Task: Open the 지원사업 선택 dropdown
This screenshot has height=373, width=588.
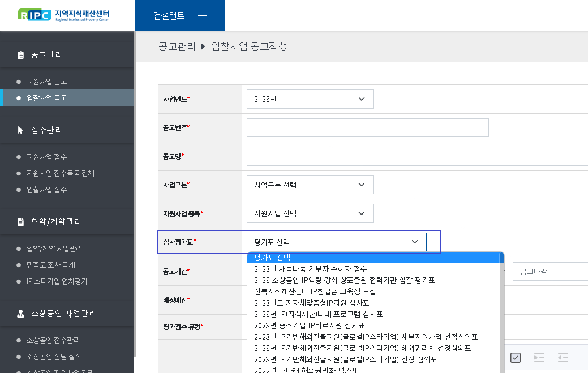Action: pyautogui.click(x=310, y=213)
